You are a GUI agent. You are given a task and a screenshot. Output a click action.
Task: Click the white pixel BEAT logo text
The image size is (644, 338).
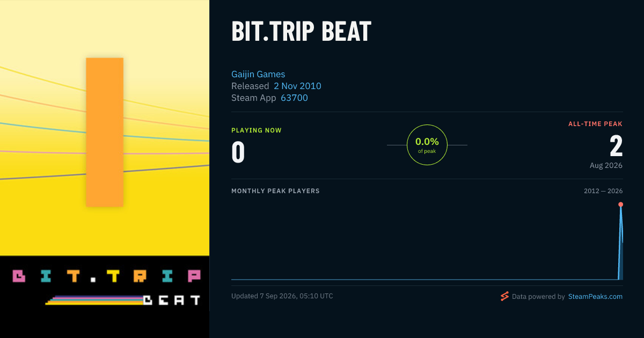tap(172, 300)
